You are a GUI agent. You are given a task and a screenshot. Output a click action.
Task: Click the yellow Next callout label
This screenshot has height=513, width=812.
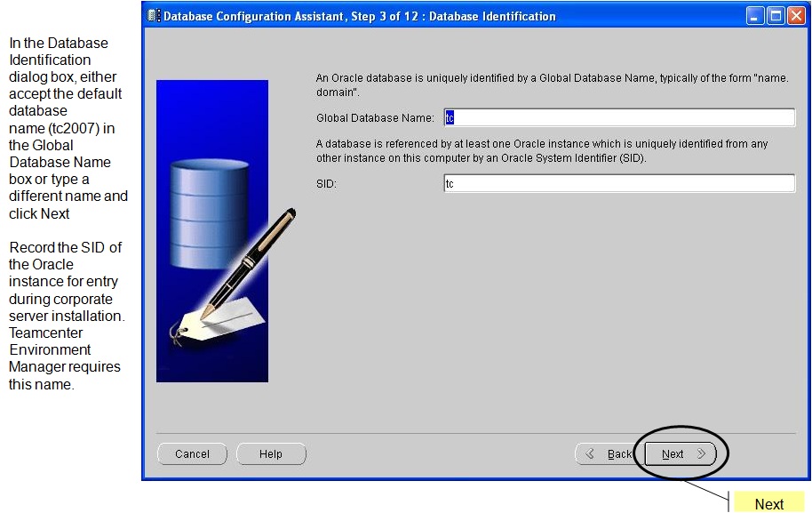coord(768,503)
